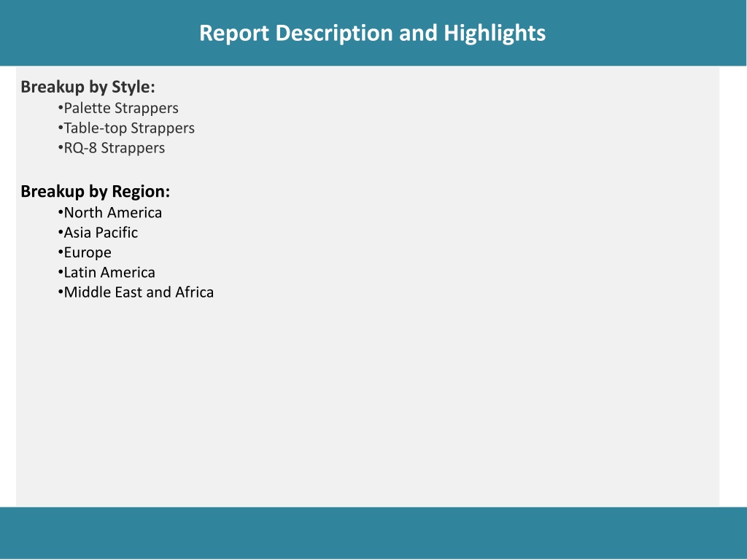Viewport: 747px width, 560px height.
Task: Click the 'Table-top Strappers' bullet
Action: [x=126, y=128]
